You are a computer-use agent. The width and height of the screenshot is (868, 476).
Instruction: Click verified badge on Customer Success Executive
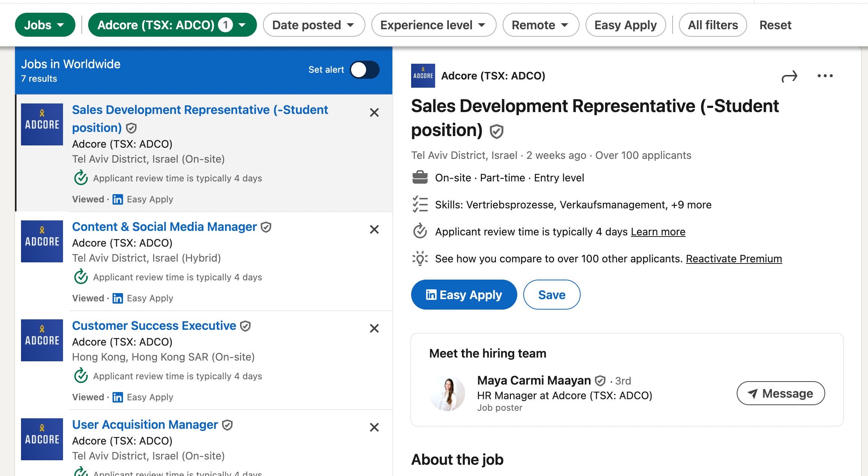pyautogui.click(x=245, y=326)
